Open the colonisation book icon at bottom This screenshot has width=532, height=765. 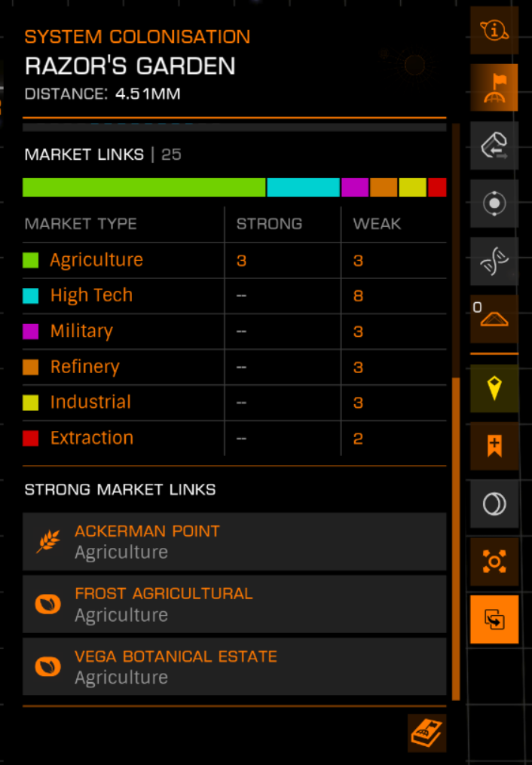(x=427, y=733)
